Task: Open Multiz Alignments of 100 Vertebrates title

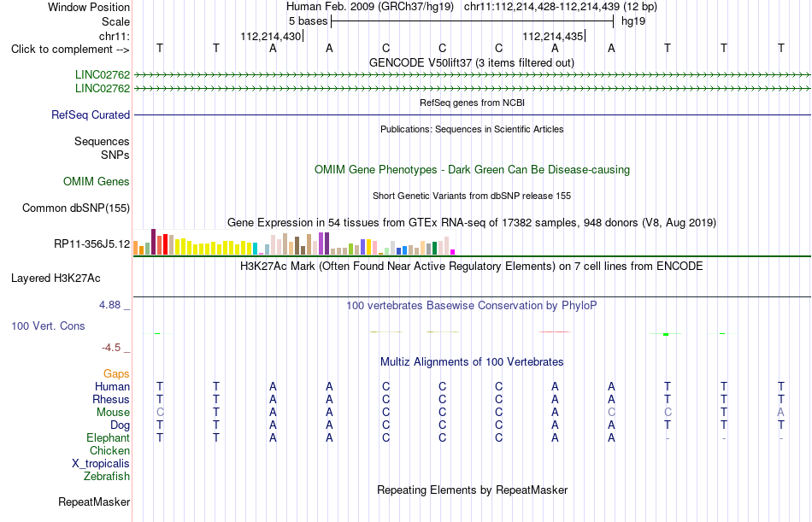Action: point(472,362)
